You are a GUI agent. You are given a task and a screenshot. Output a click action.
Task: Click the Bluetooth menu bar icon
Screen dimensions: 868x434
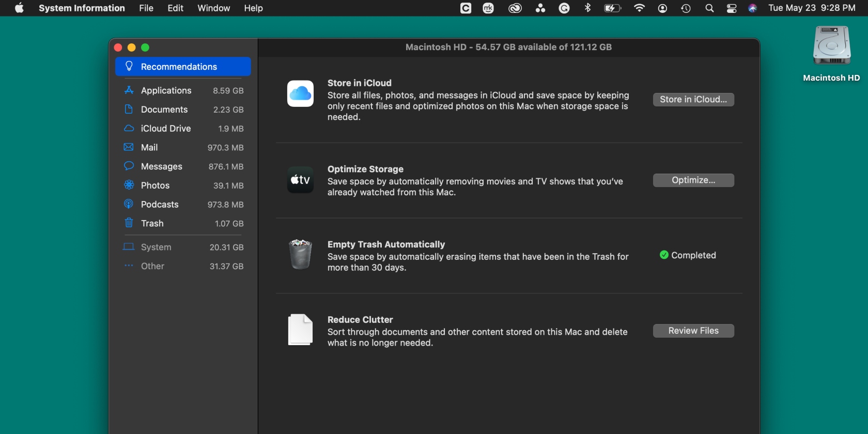[587, 8]
